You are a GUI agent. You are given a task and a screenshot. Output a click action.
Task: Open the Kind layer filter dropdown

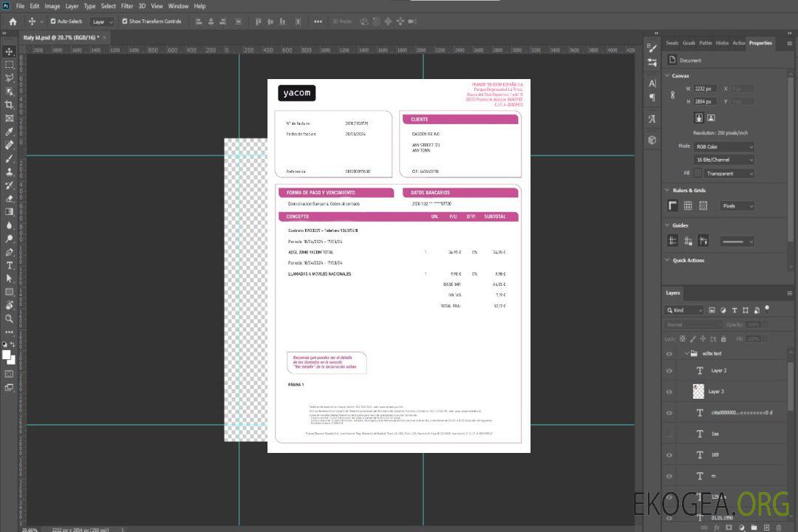click(x=684, y=310)
